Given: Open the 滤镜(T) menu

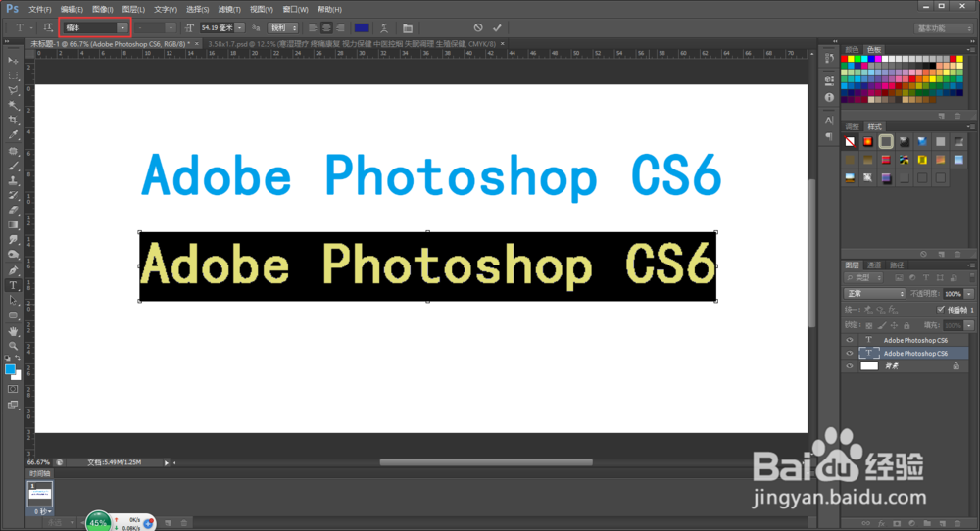Looking at the screenshot, I should coord(229,10).
